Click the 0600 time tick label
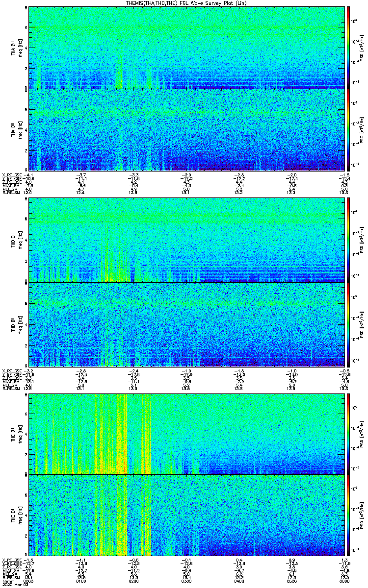The width and height of the screenshot is (368, 588). click(x=339, y=581)
